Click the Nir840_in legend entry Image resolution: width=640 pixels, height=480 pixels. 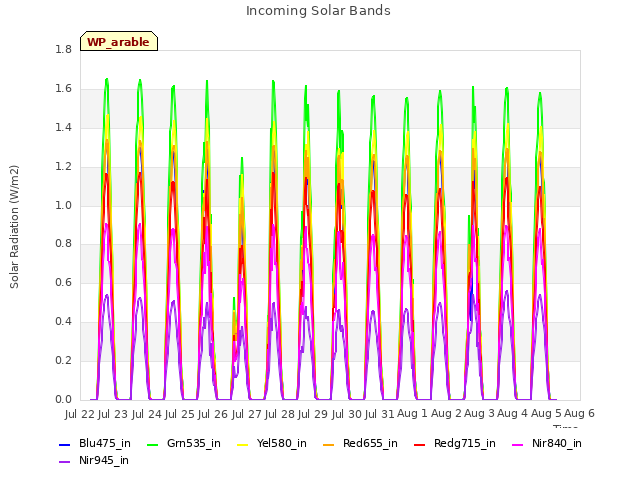(547, 443)
